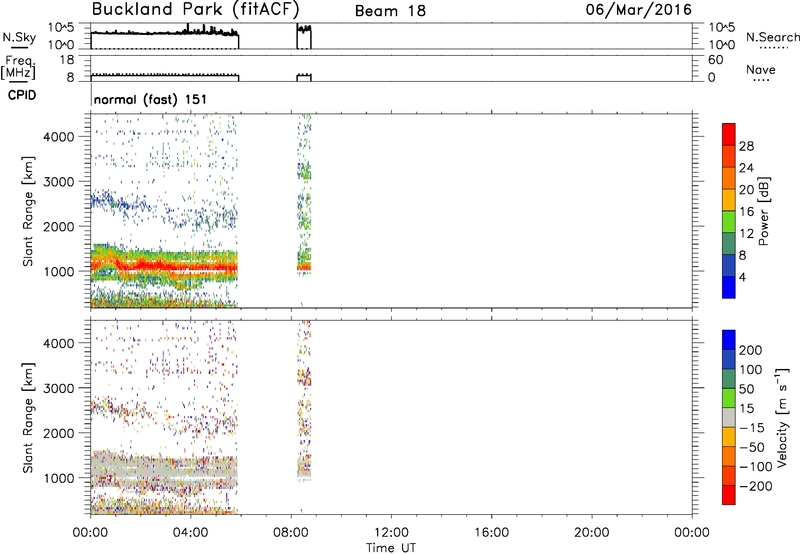
Task: Click the '4000' tick in the power panel
Action: [59, 137]
